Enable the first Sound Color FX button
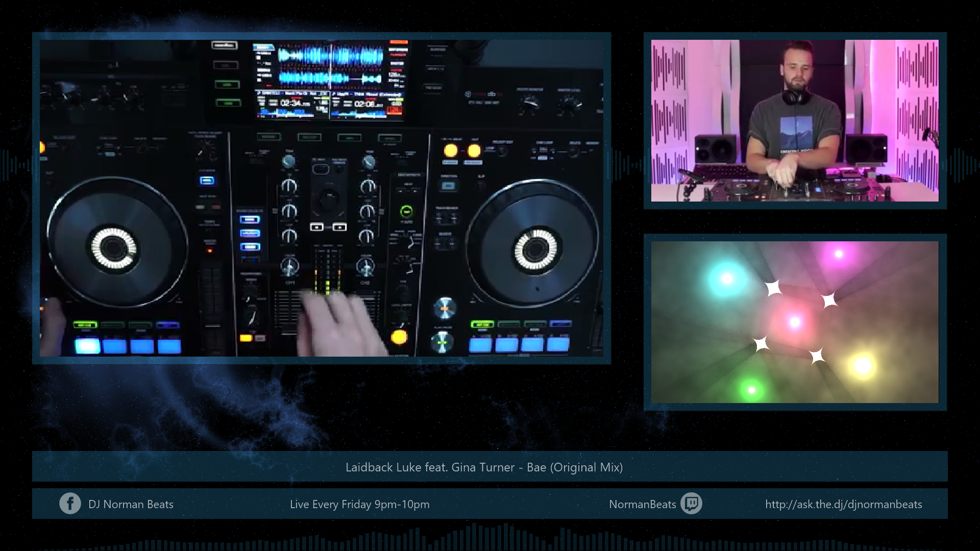 coord(250,219)
